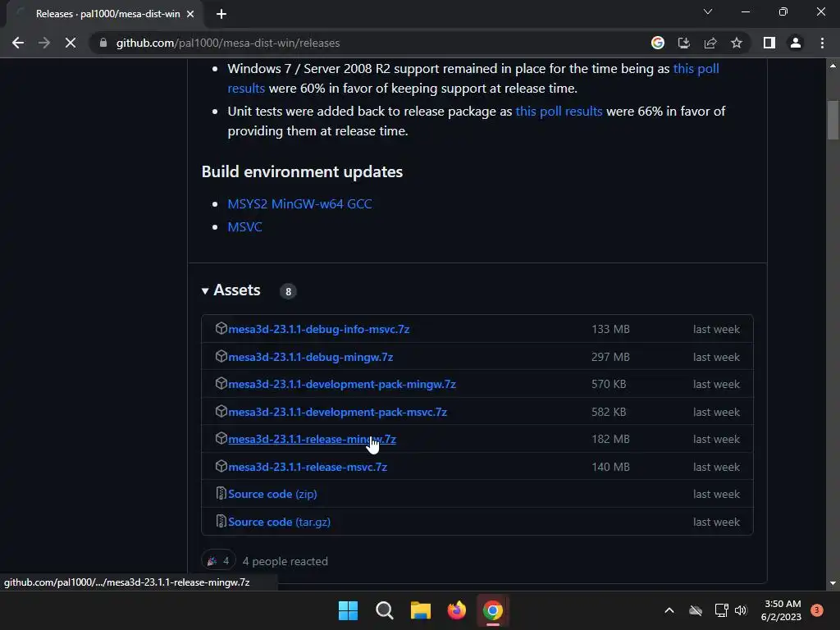Click zip file icon beside Source code (zip)
840x630 pixels.
pos(221,493)
